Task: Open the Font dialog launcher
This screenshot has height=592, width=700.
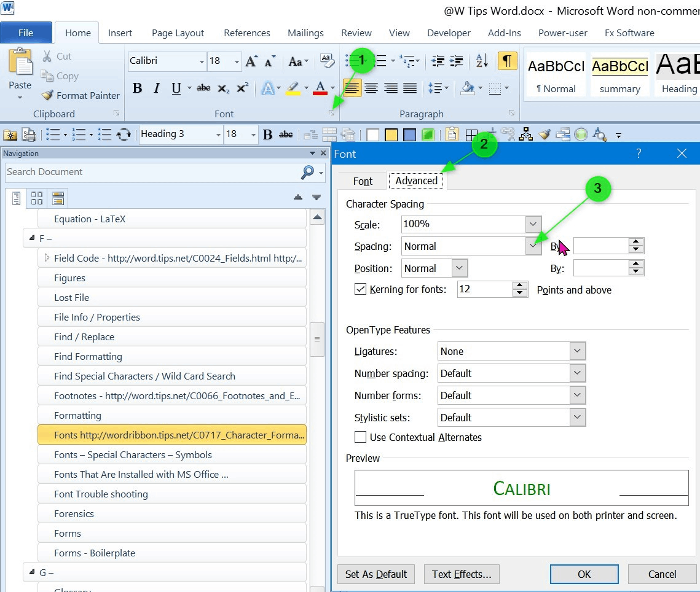Action: point(332,114)
